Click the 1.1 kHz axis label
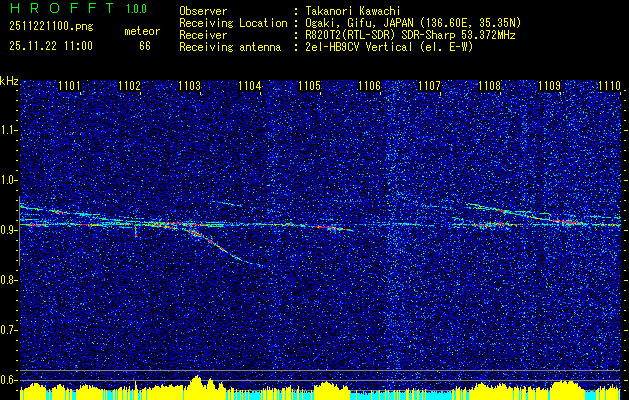629x400 pixels. coord(8,130)
